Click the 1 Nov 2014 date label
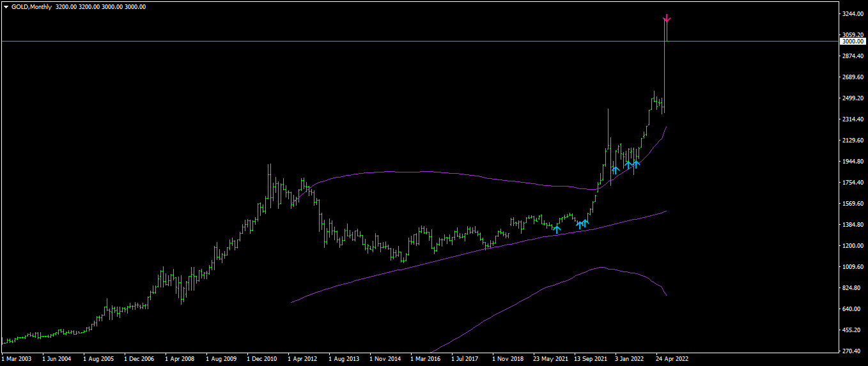 (x=386, y=359)
